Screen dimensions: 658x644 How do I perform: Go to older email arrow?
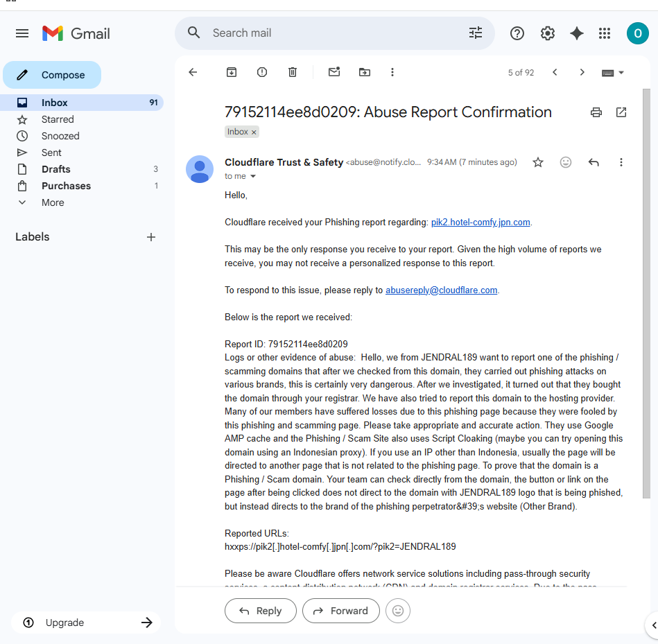582,72
